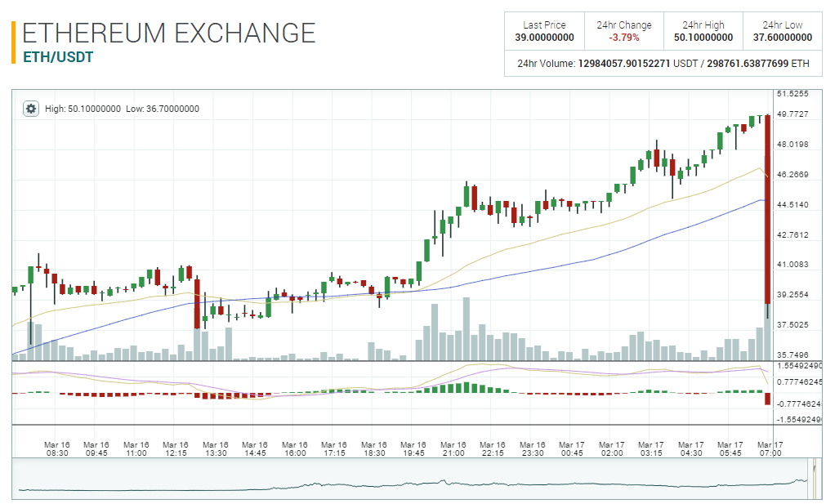Click the Mar 16 08:30 time axis label

click(x=57, y=448)
